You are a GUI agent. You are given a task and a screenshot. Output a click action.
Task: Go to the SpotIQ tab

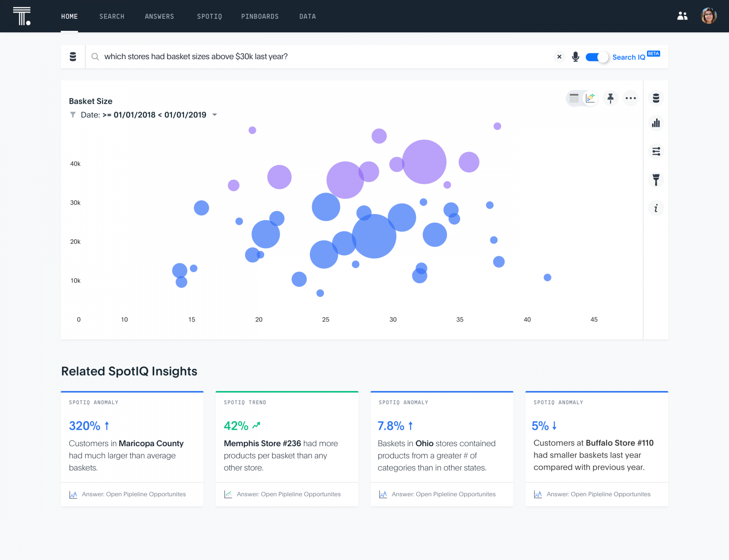pyautogui.click(x=209, y=16)
